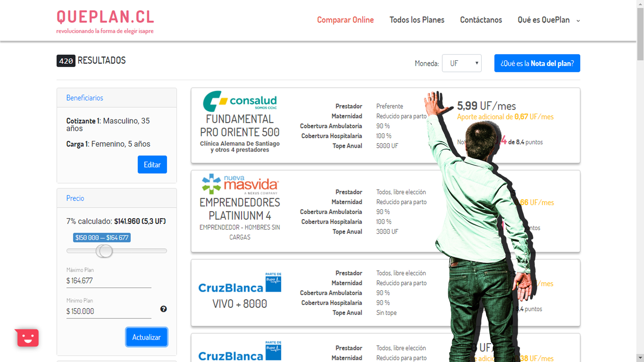The width and height of the screenshot is (644, 362).
Task: Open Comparar Online menu item
Action: point(345,20)
